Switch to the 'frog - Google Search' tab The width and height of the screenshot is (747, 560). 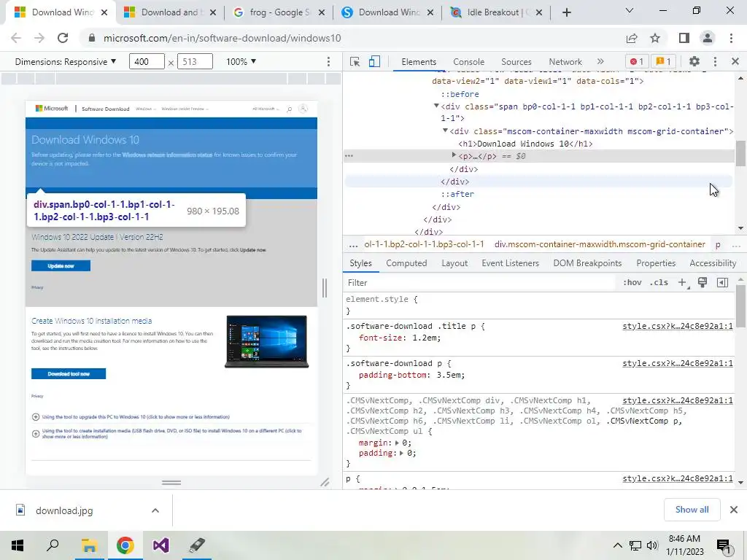coord(279,12)
